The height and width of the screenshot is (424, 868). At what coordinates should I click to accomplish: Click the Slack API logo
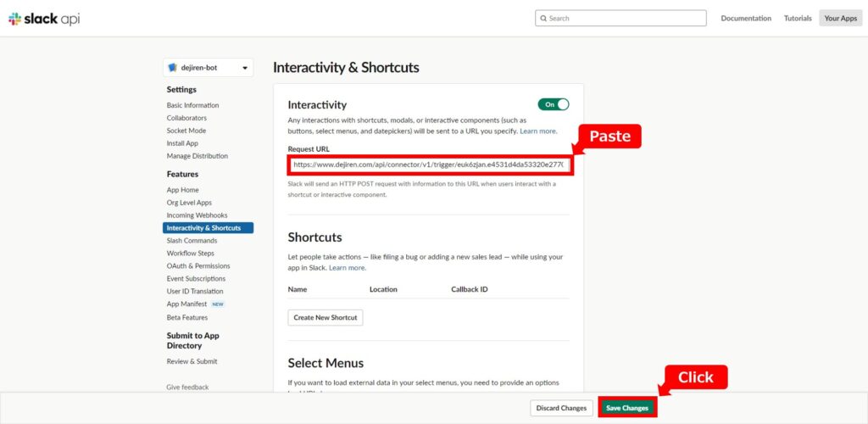pos(44,19)
